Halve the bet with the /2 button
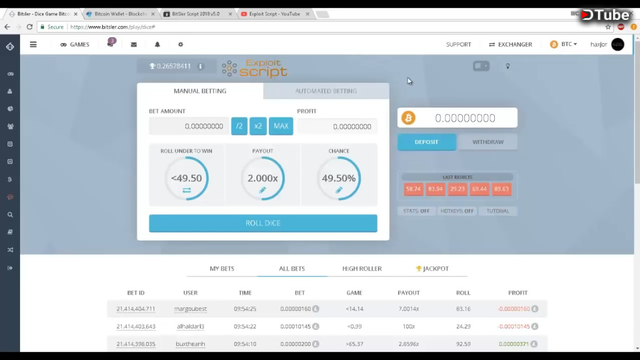The height and width of the screenshot is (360, 640). coord(239,126)
